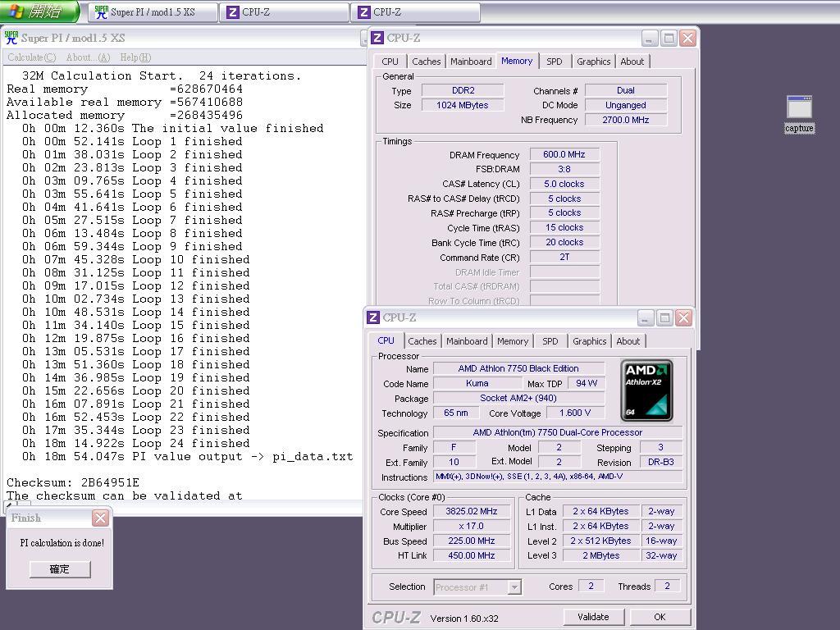The width and height of the screenshot is (840, 630).
Task: Click the HT Link 450.00 MHz value
Action: [472, 555]
